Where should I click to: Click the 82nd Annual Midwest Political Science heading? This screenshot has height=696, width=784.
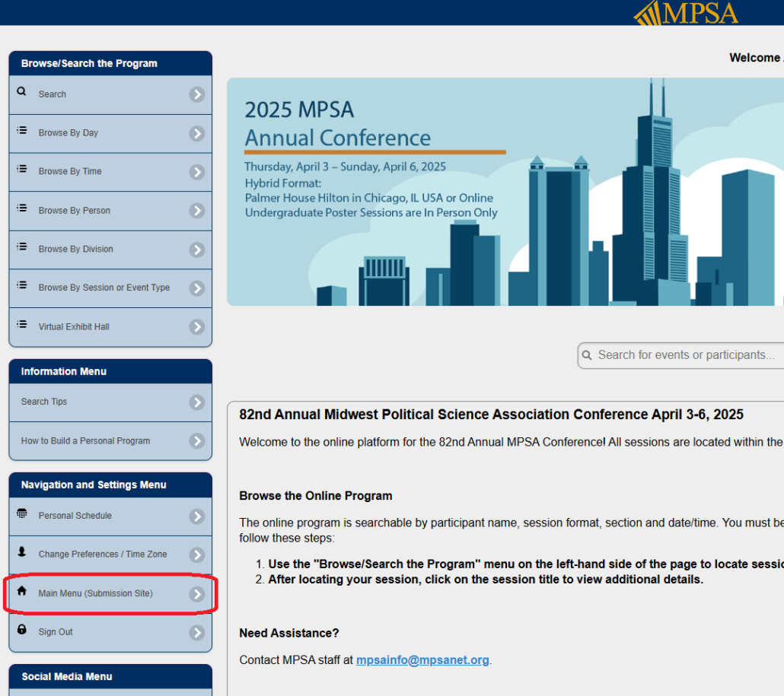point(491,415)
